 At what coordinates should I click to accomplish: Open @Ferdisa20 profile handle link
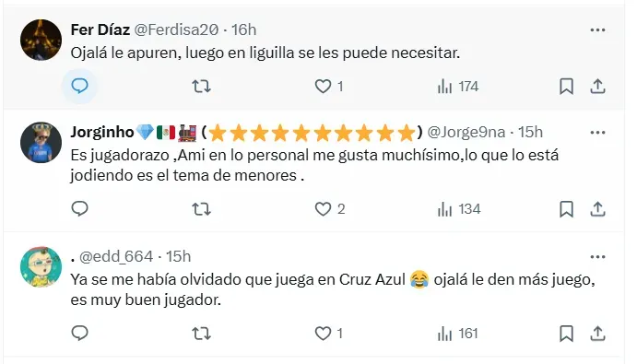176,29
